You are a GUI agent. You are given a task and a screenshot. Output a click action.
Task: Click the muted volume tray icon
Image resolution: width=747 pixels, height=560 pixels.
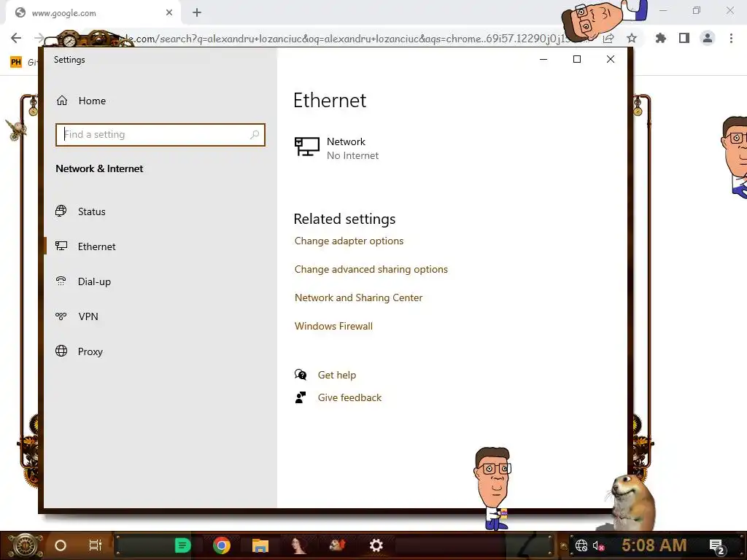tap(599, 545)
